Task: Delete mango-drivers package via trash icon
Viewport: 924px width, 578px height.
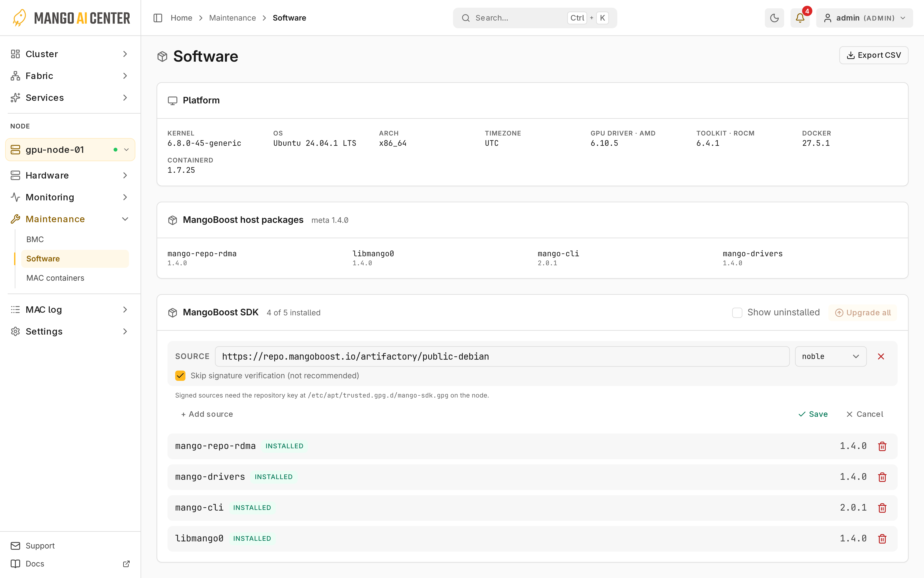Action: pos(882,477)
